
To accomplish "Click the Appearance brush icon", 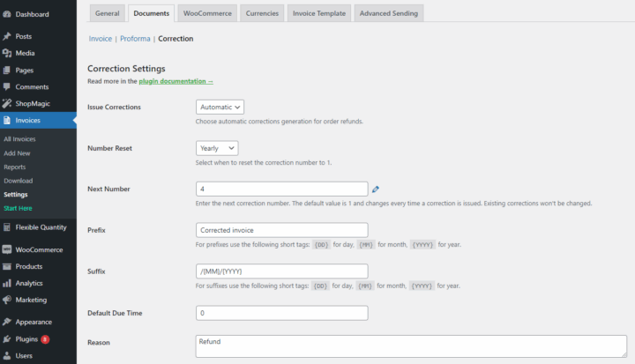I will coord(7,322).
